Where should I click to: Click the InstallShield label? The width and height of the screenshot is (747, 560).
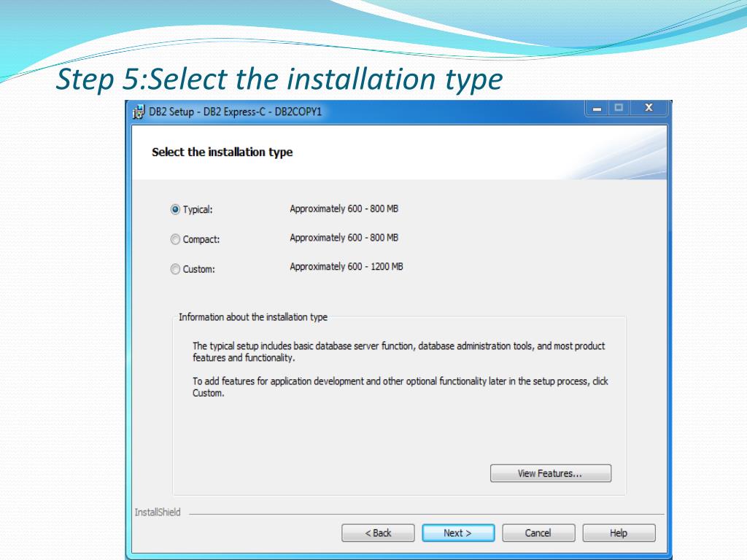coord(158,512)
